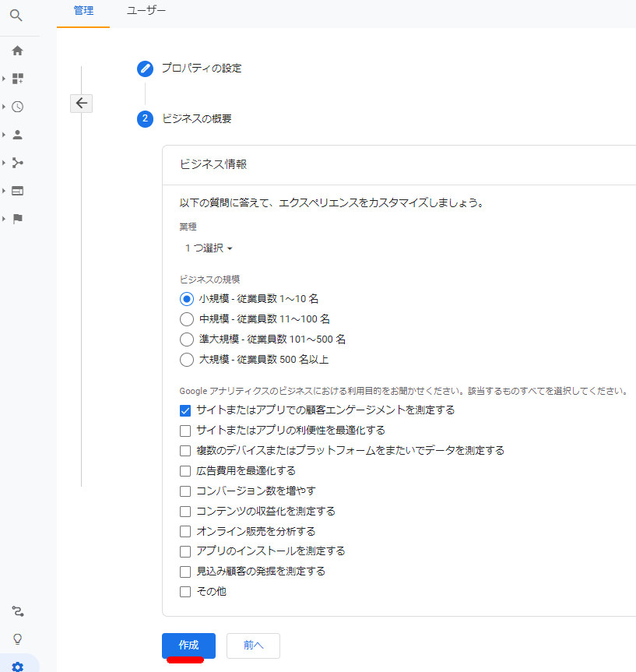Open the Acquisition branching-arrows icon

tap(17, 163)
